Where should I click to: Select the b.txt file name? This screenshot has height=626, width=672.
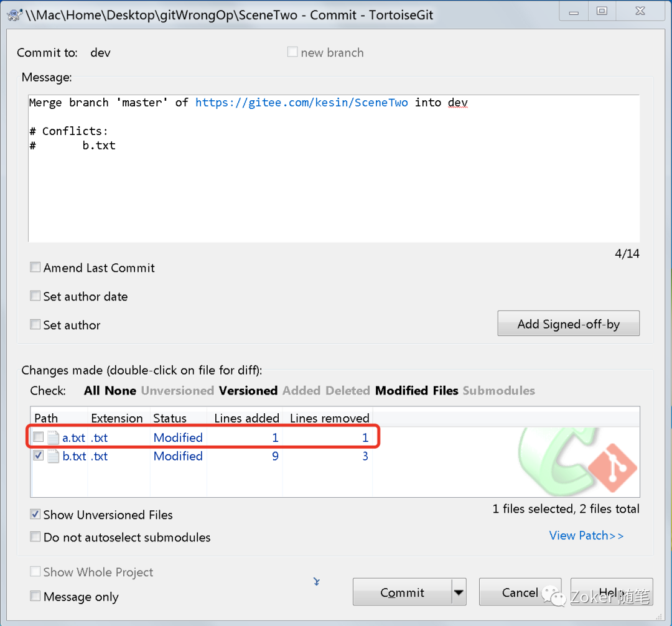[x=74, y=456]
